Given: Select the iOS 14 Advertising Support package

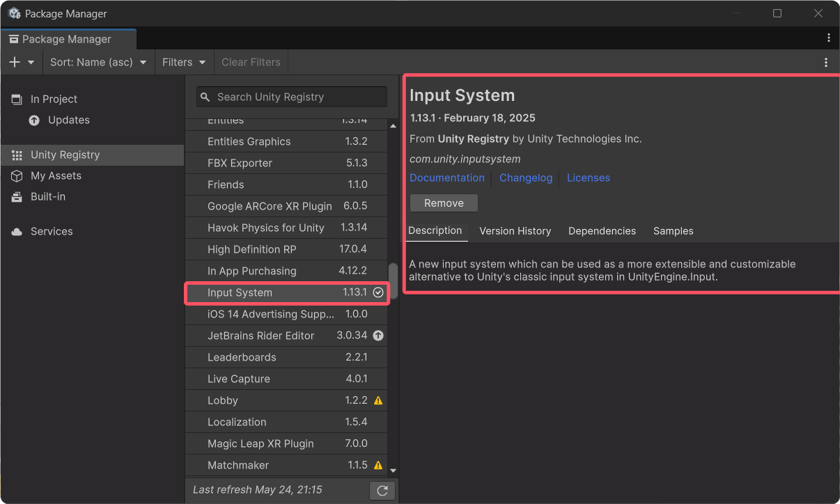Looking at the screenshot, I should coord(286,314).
